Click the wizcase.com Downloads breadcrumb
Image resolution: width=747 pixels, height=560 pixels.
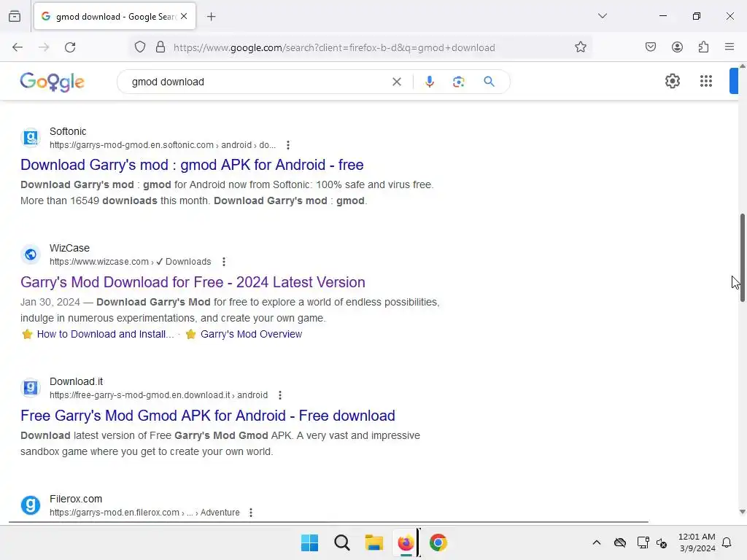[x=130, y=262]
